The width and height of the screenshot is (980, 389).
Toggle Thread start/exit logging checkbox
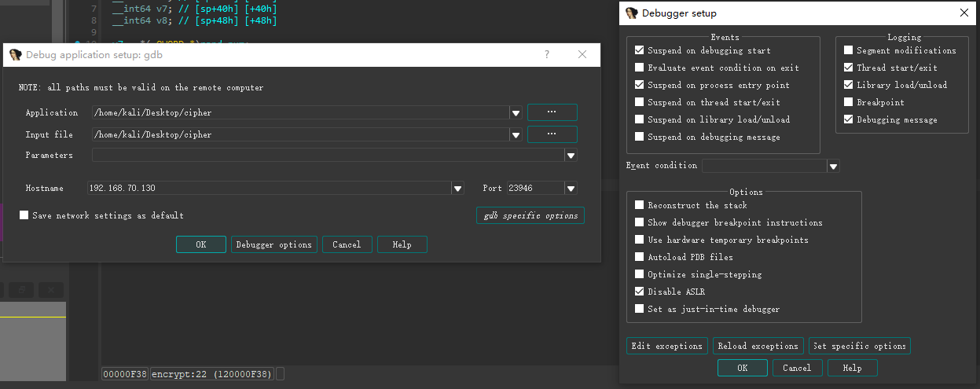click(x=849, y=68)
